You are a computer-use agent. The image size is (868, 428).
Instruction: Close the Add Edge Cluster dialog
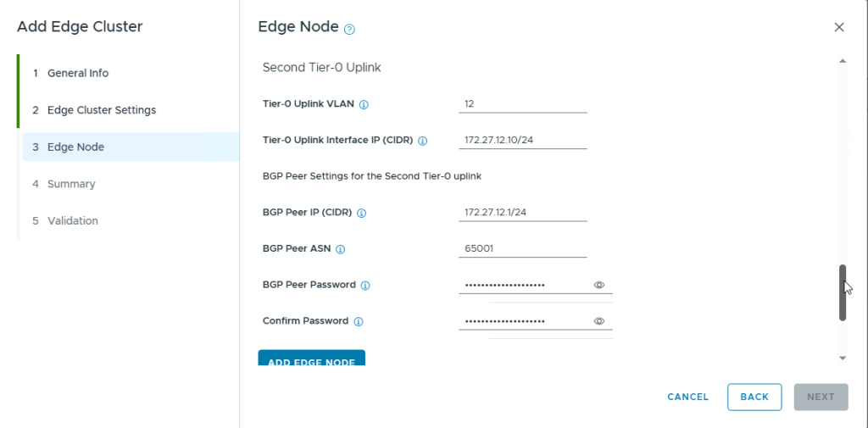[839, 27]
